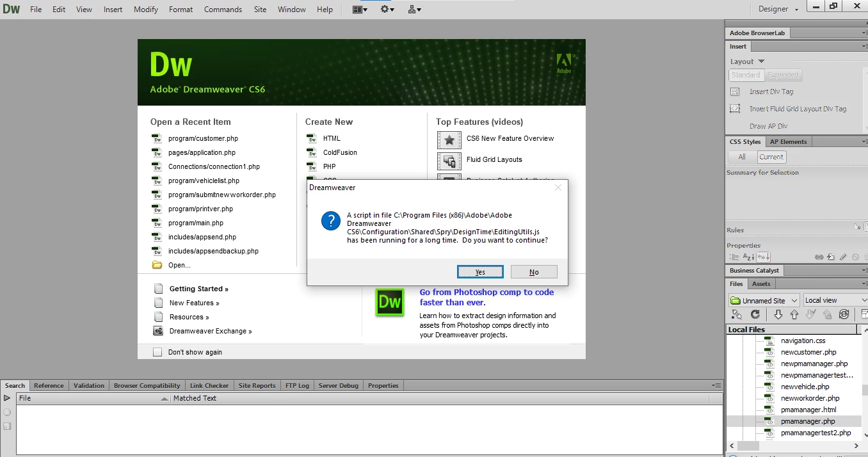Open the File menu
The height and width of the screenshot is (457, 868).
(36, 10)
